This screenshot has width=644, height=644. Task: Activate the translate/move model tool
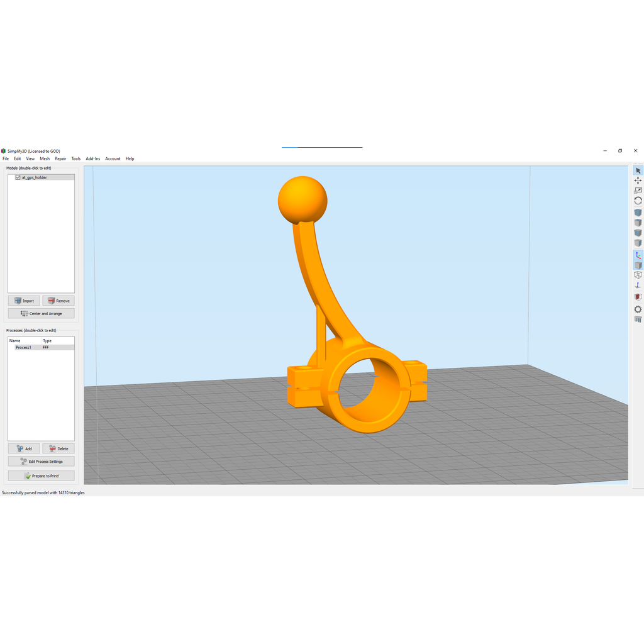coord(638,180)
